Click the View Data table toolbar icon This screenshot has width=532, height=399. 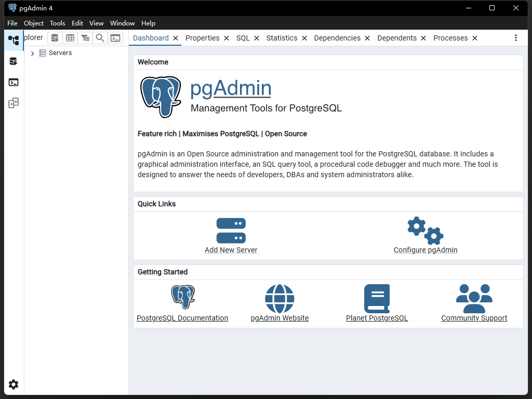point(70,38)
